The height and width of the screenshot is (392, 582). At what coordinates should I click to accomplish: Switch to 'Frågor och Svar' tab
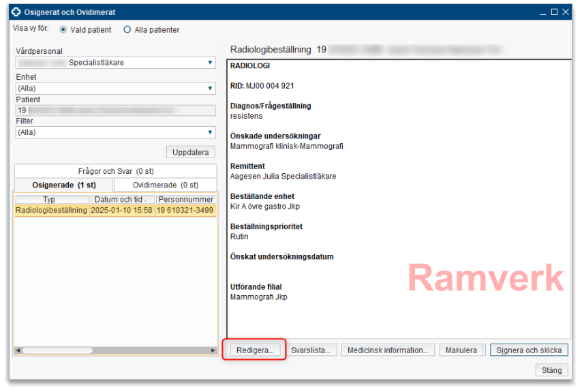[x=115, y=171]
